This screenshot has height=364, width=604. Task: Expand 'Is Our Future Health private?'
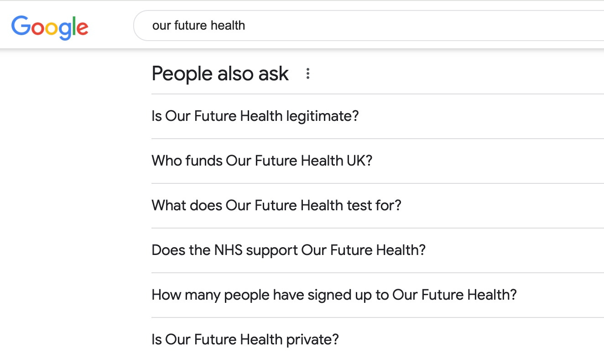point(378,340)
